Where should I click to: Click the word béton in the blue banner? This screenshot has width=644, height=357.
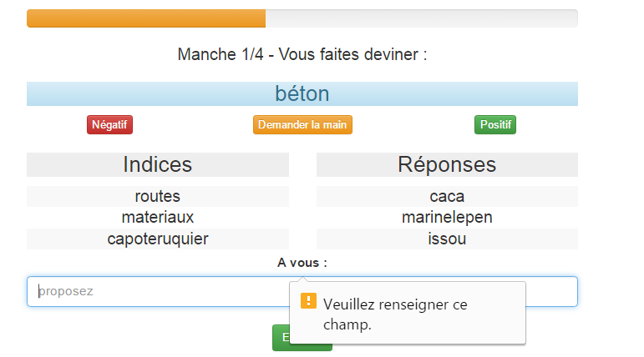(302, 93)
